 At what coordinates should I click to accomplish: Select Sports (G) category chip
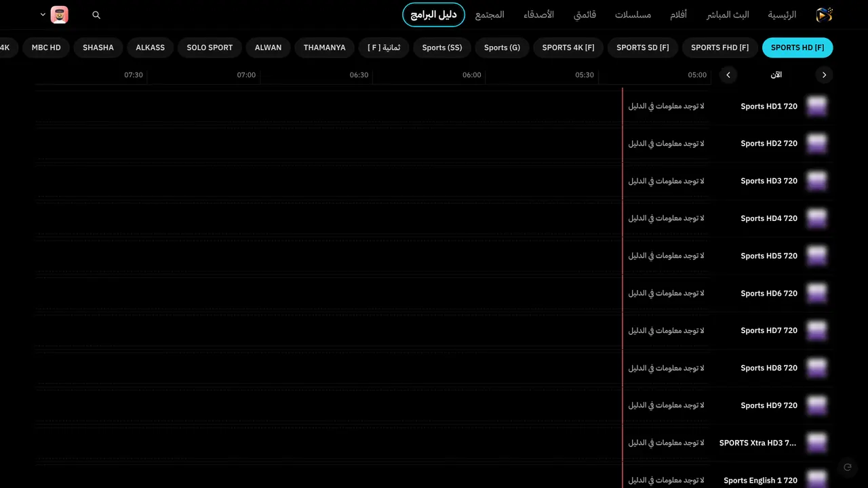(x=502, y=47)
